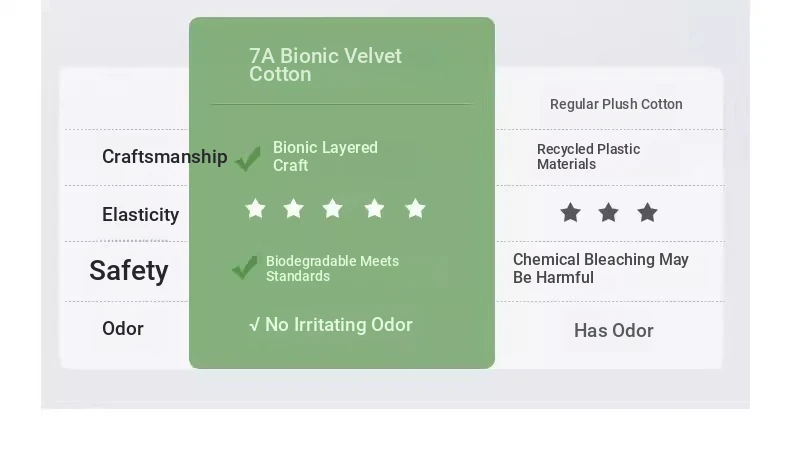
Task: Click the second white elasticity star
Action: [x=294, y=209]
